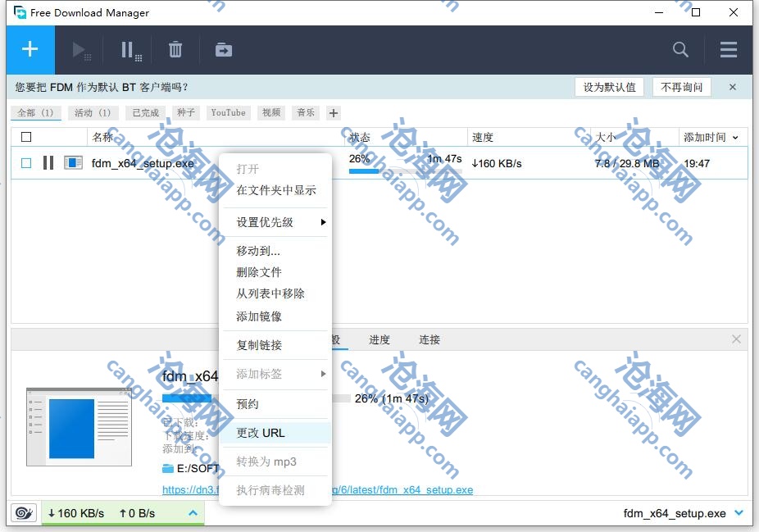
Task: Pause the fdm_x64_setup.exe download row
Action: tap(48, 163)
